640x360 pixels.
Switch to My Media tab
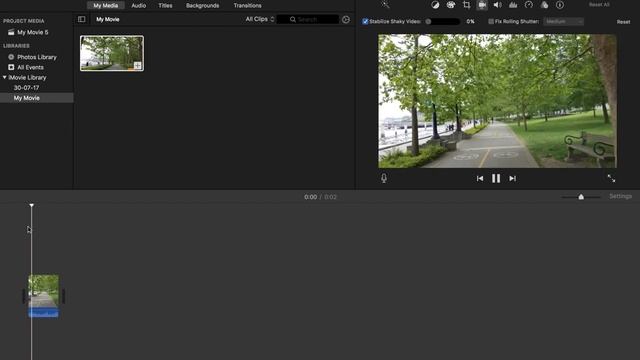click(106, 5)
